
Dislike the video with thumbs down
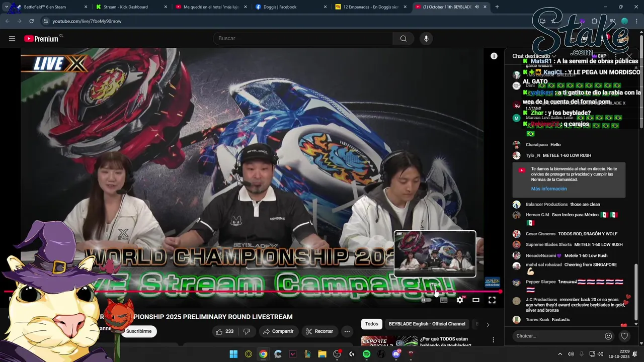coord(247,331)
